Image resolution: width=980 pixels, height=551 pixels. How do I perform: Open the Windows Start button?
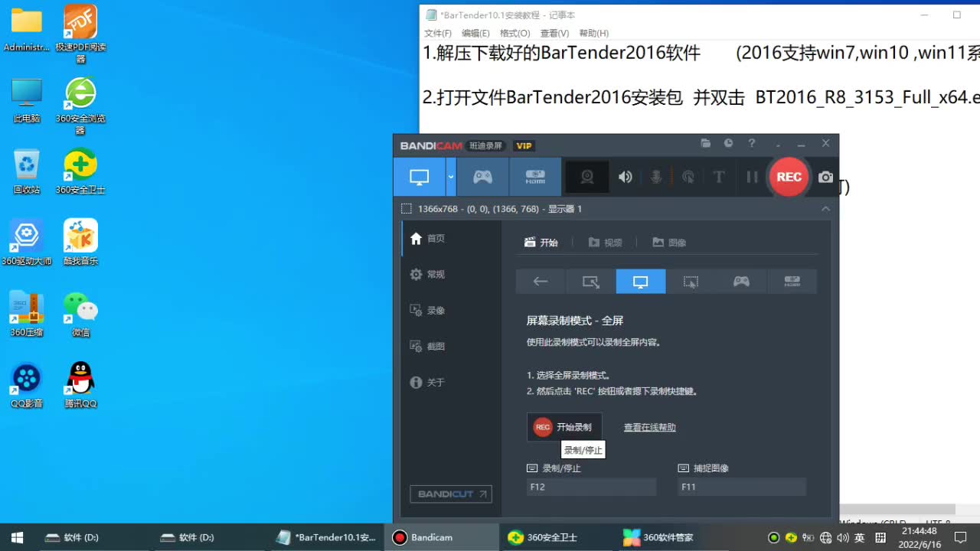pos(17,537)
